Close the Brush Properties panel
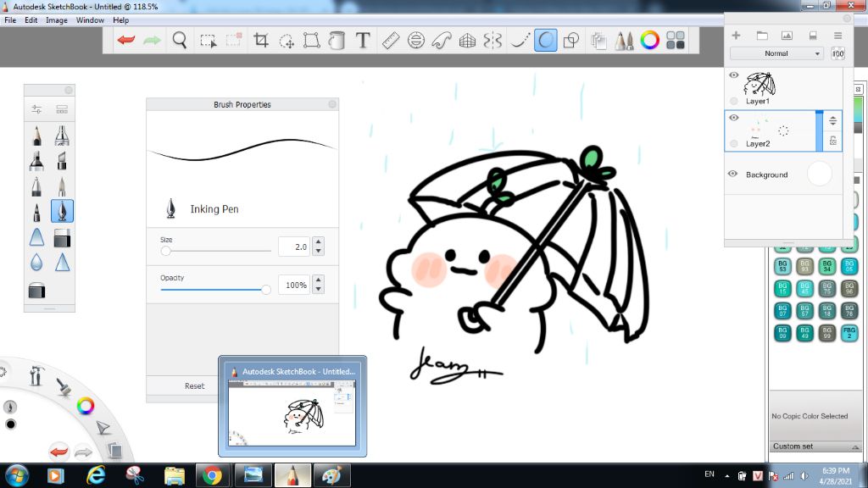 (x=332, y=104)
